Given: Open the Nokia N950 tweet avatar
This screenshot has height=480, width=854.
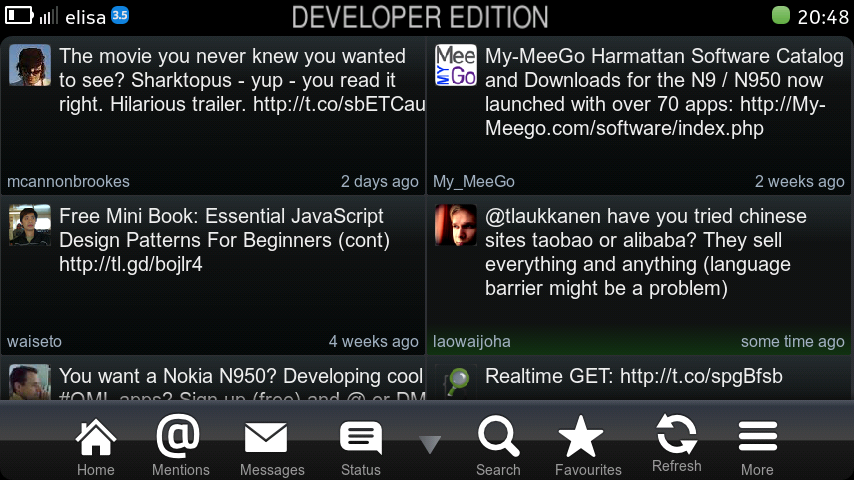Looking at the screenshot, I should 30,382.
